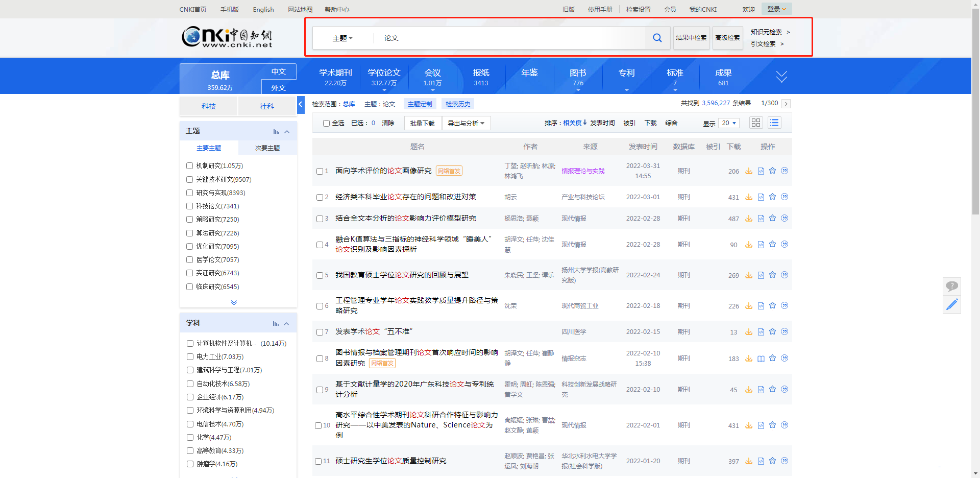Open the statistics chart icon beside 主题
Image resolution: width=980 pixels, height=478 pixels.
click(x=276, y=131)
